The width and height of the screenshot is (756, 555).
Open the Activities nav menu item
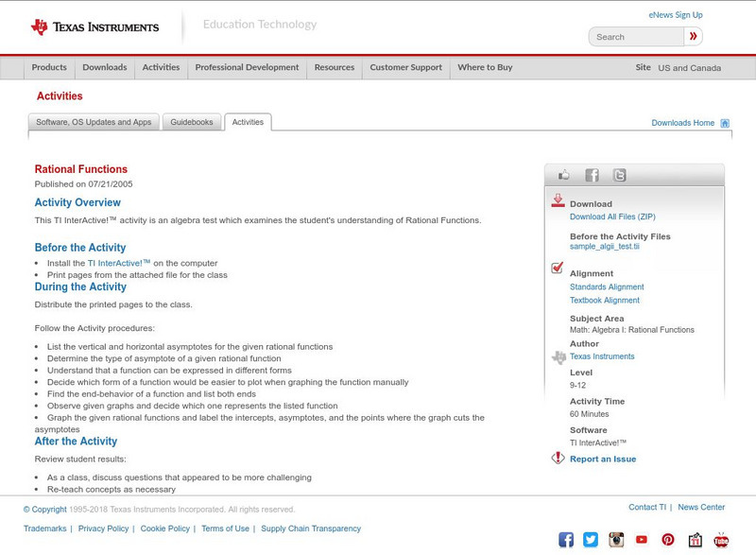[161, 67]
